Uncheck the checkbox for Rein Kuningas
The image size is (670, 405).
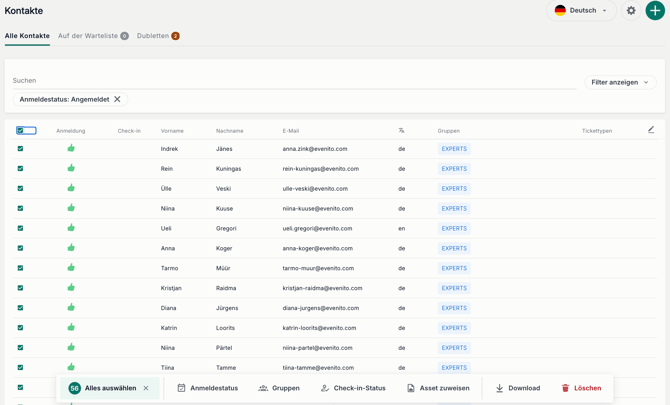tap(20, 168)
